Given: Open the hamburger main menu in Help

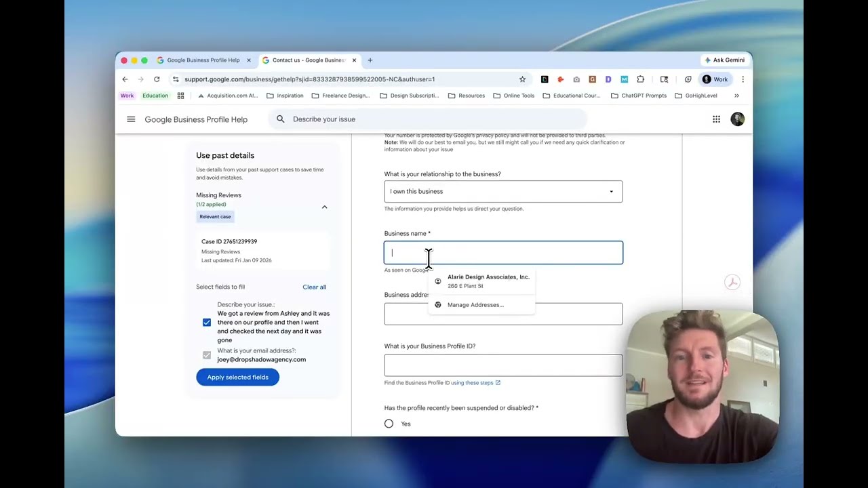Looking at the screenshot, I should tap(131, 119).
